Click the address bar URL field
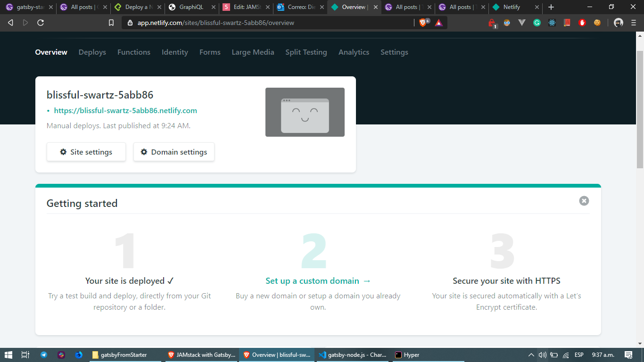Viewport: 644px width, 362px height. [x=269, y=23]
